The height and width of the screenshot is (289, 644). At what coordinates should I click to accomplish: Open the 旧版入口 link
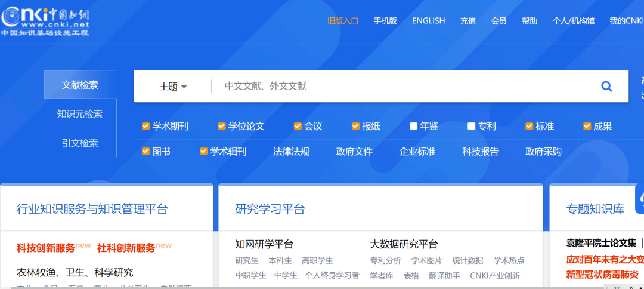[x=343, y=21]
